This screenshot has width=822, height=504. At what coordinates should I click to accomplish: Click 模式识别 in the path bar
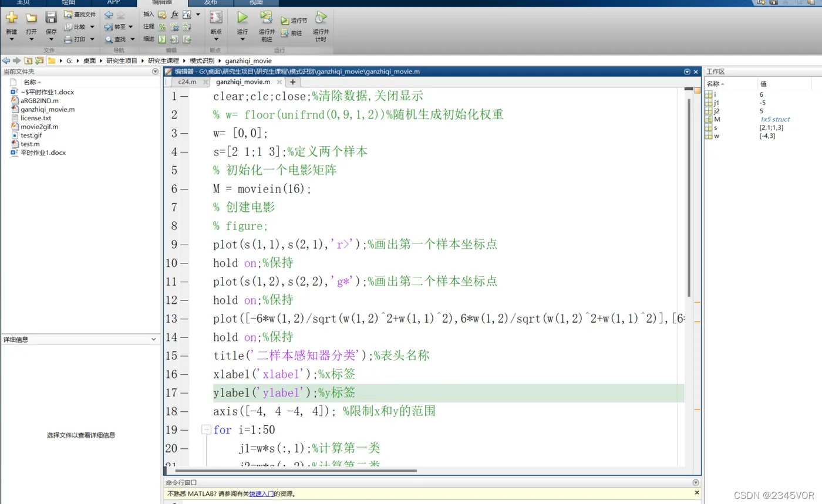[201, 60]
